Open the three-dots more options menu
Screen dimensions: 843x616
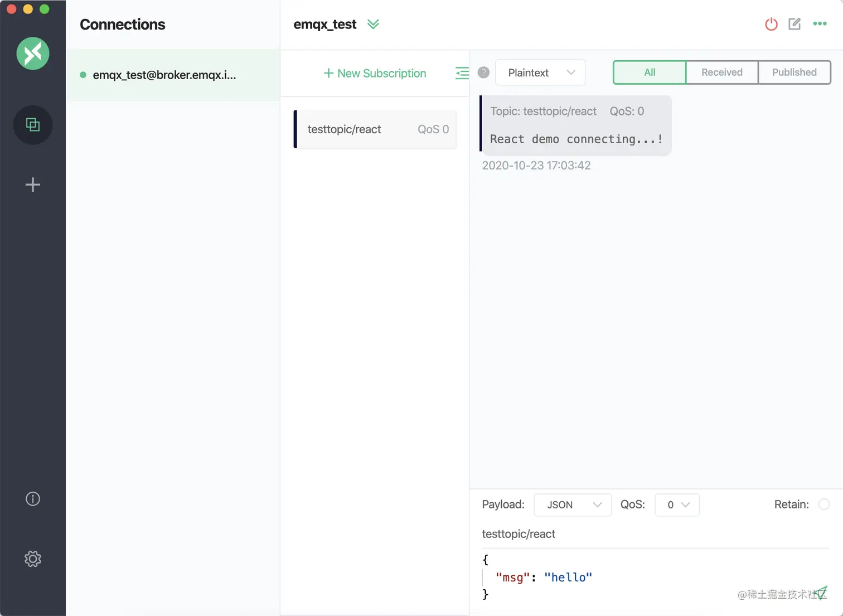click(x=820, y=23)
